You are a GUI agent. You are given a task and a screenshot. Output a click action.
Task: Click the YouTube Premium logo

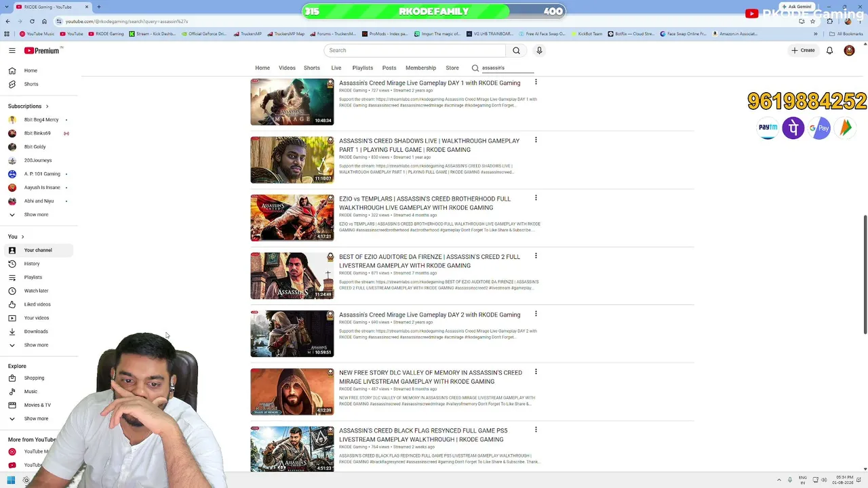point(42,50)
